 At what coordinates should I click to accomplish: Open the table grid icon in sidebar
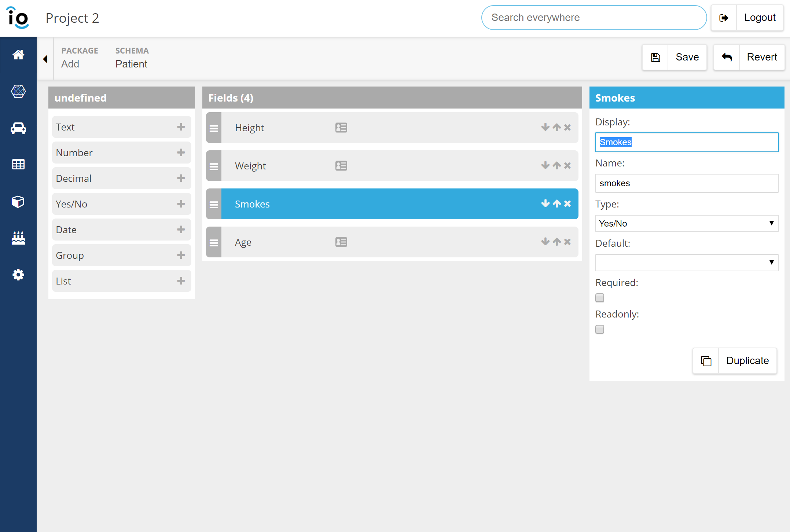(x=18, y=164)
